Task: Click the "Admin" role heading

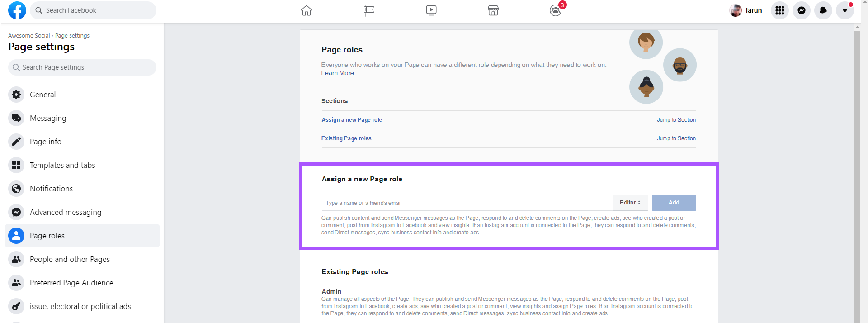Action: [x=331, y=291]
